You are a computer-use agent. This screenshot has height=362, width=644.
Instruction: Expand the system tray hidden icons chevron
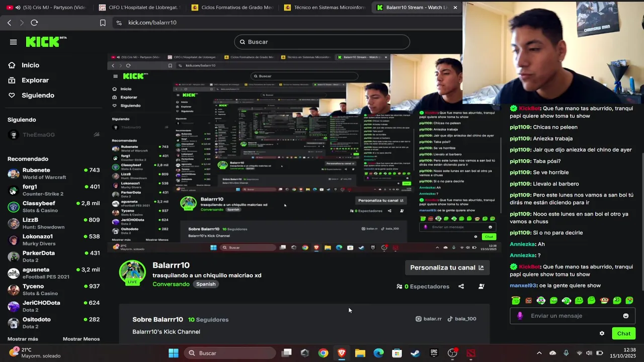pyautogui.click(x=539, y=353)
